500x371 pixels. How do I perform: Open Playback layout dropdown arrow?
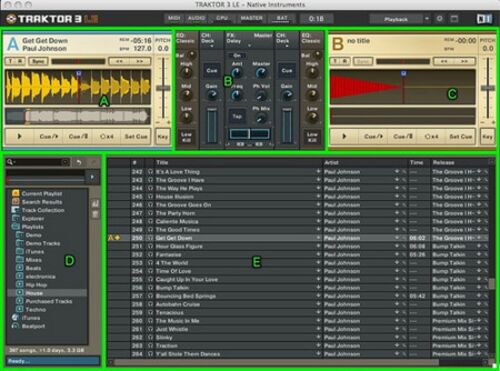[x=427, y=19]
